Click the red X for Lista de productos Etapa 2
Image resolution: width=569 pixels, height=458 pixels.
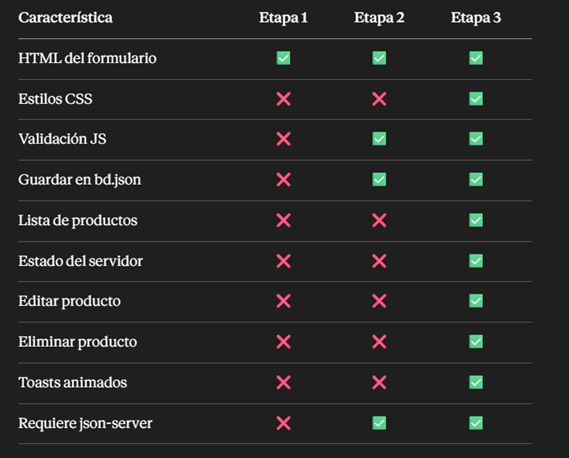click(x=379, y=220)
